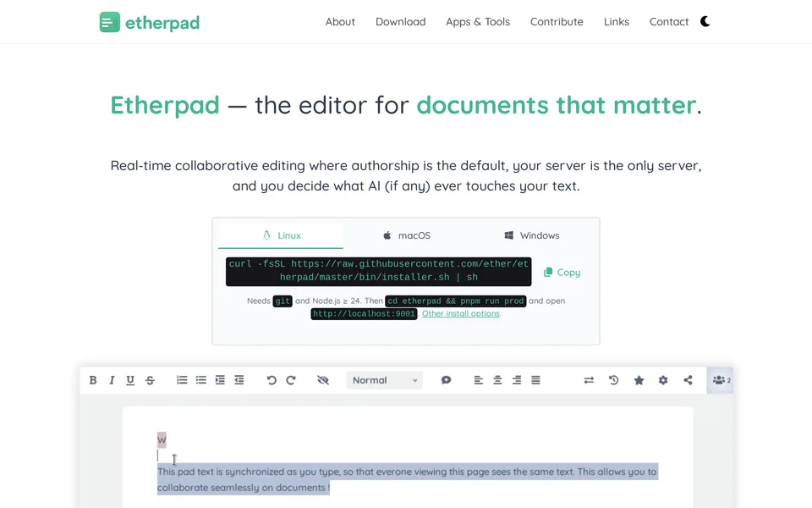The height and width of the screenshot is (508, 812).
Task: Click the 'Etherpad' headline word
Action: [165, 105]
